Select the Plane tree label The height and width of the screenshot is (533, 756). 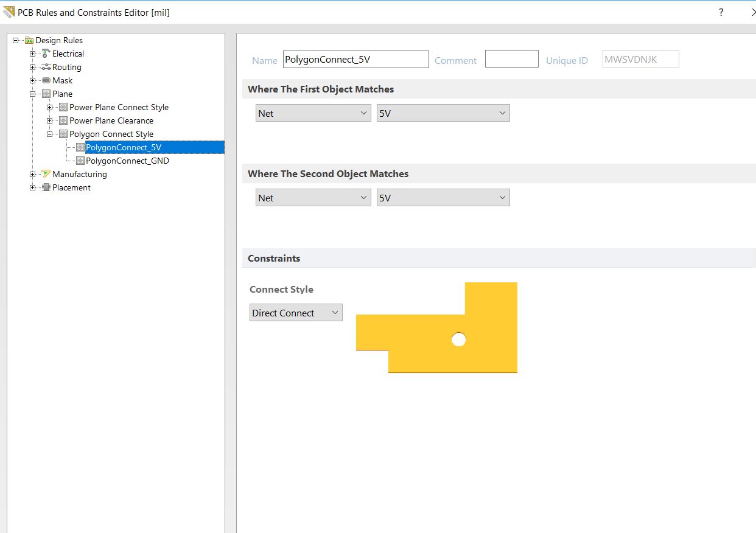[62, 94]
